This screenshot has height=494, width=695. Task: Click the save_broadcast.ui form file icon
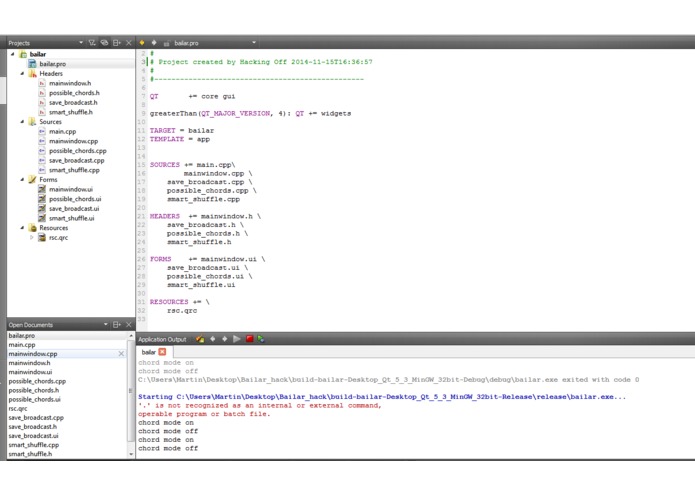(42, 208)
